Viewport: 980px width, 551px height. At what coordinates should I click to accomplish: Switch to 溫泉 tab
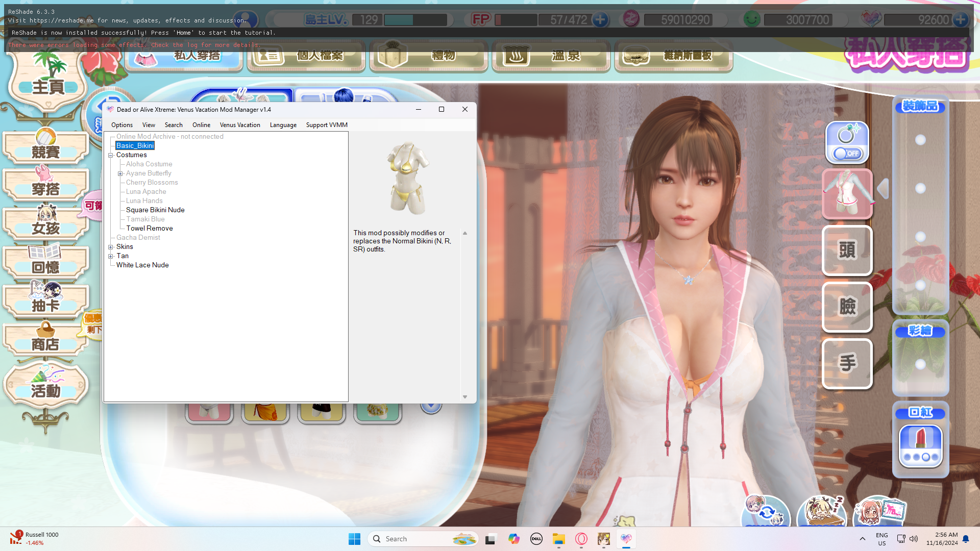coord(551,56)
